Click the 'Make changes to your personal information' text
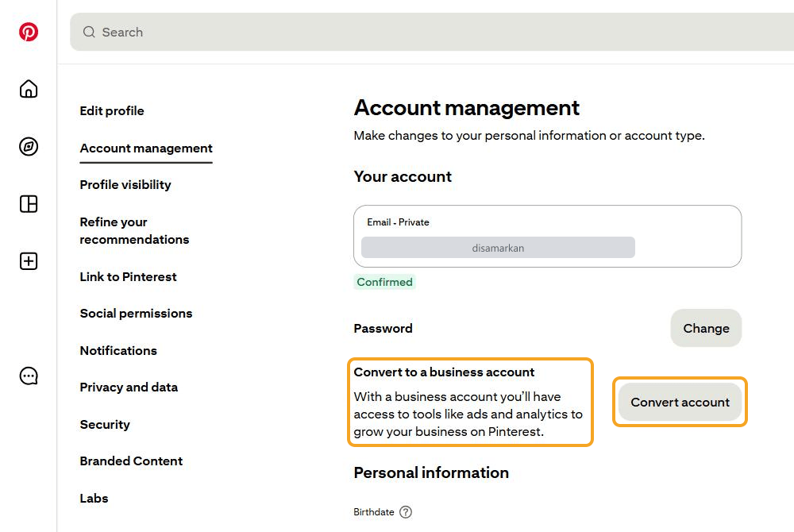 click(x=529, y=136)
